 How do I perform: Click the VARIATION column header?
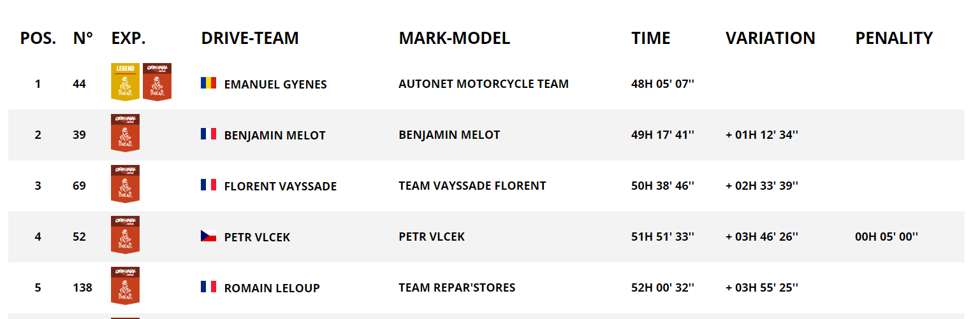pos(770,38)
